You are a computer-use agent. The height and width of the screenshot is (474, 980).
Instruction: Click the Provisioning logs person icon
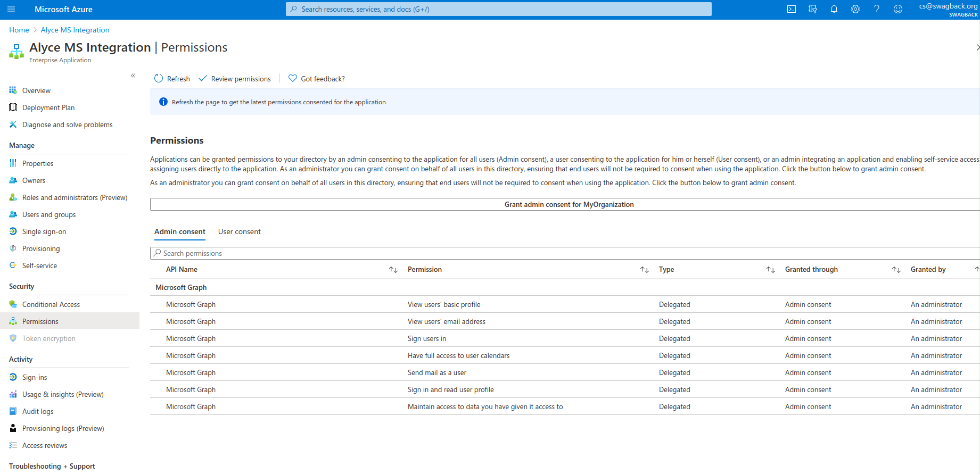tap(13, 428)
